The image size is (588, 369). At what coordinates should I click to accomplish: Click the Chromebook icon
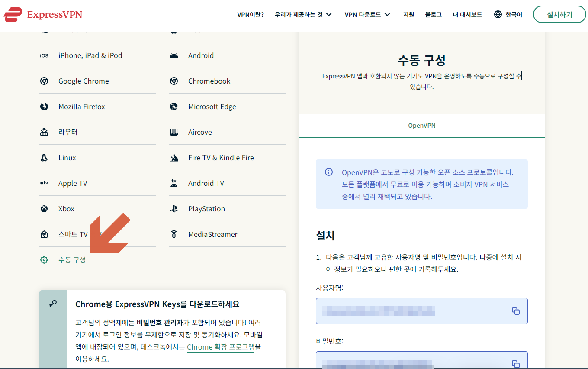click(174, 81)
